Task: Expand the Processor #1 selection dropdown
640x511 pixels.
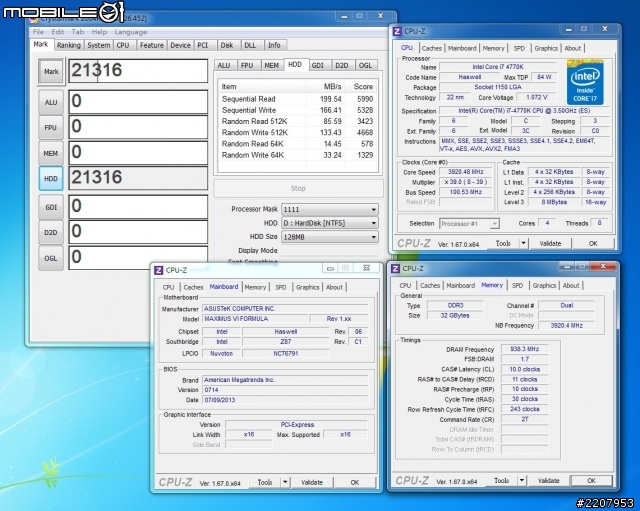Action: (494, 224)
